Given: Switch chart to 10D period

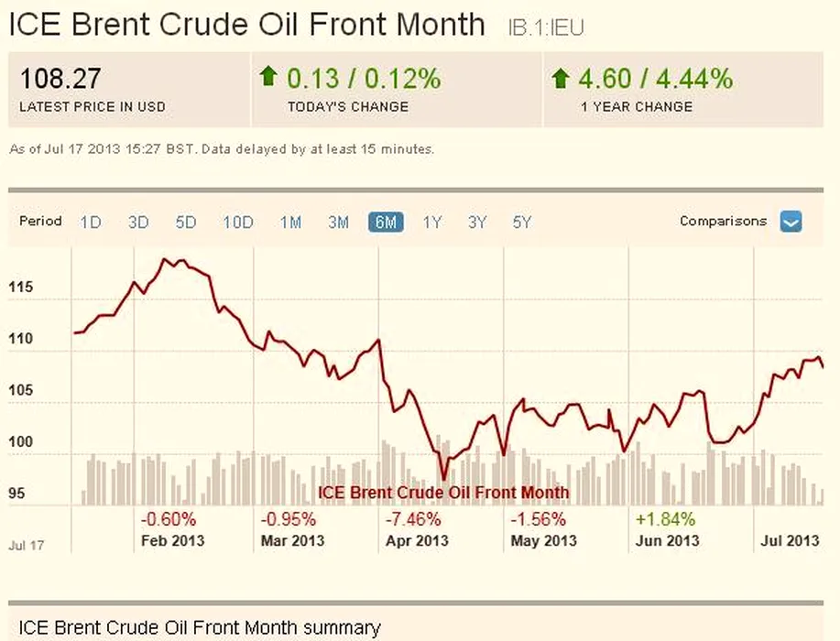Looking at the screenshot, I should coord(238,222).
